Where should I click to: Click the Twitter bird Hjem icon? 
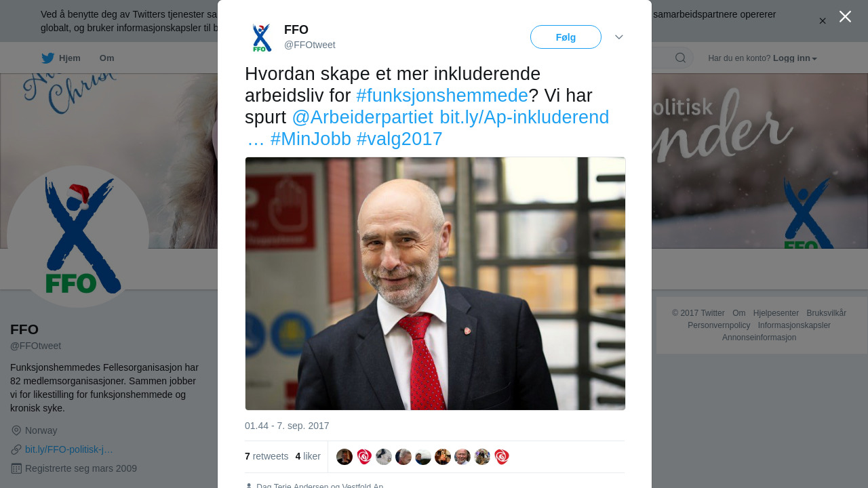point(47,58)
